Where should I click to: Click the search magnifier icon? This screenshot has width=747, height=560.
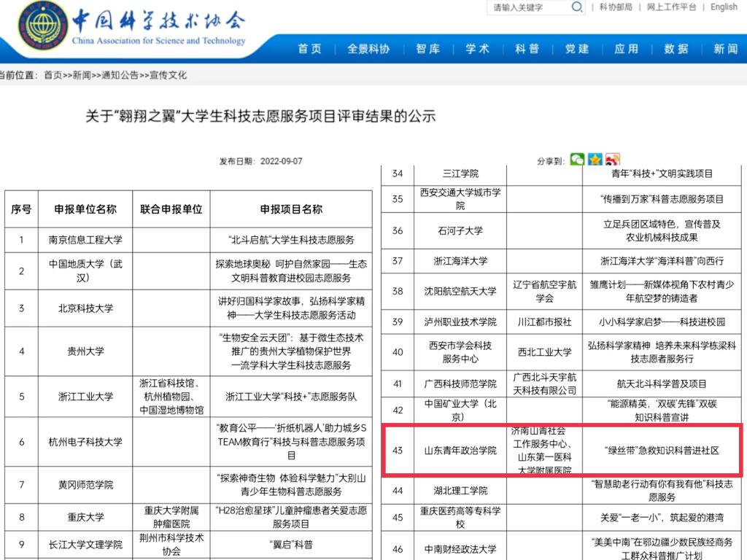point(576,8)
